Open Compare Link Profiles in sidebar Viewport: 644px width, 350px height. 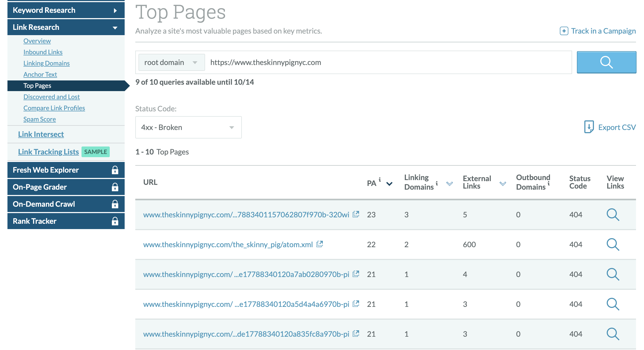(x=54, y=108)
